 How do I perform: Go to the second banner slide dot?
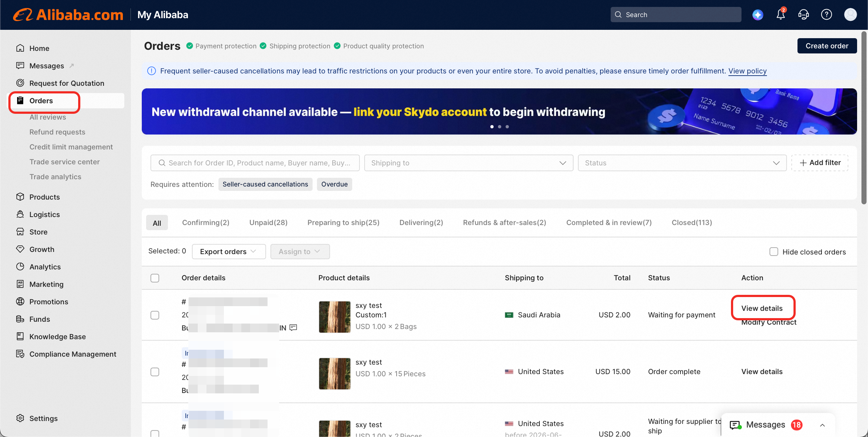click(x=500, y=127)
